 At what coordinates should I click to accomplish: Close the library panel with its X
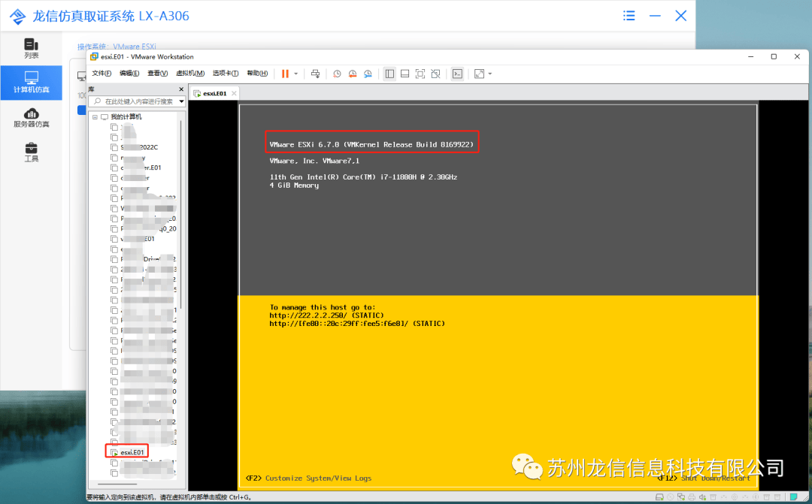click(x=181, y=89)
